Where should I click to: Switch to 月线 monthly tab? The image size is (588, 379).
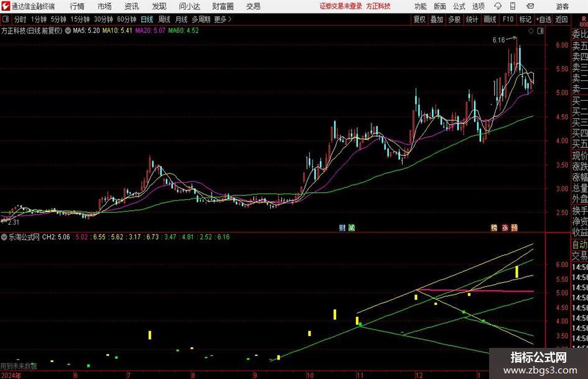click(x=181, y=19)
